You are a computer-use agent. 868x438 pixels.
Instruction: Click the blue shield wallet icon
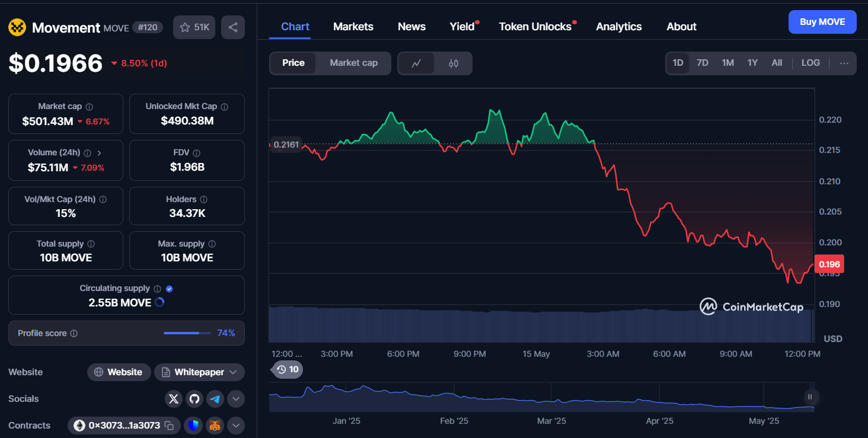click(193, 426)
